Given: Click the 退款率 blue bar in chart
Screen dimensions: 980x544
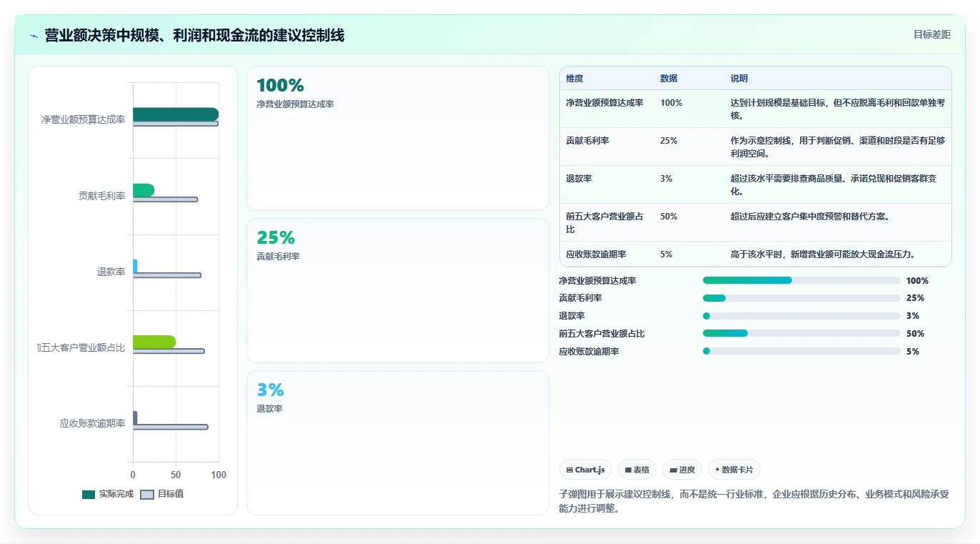Looking at the screenshot, I should pyautogui.click(x=135, y=266).
